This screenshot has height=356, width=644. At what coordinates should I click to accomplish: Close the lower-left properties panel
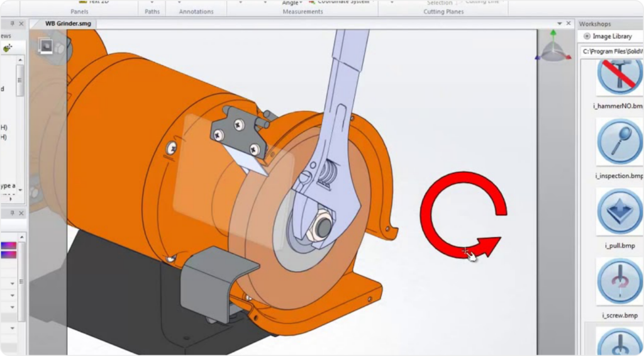pyautogui.click(x=21, y=214)
